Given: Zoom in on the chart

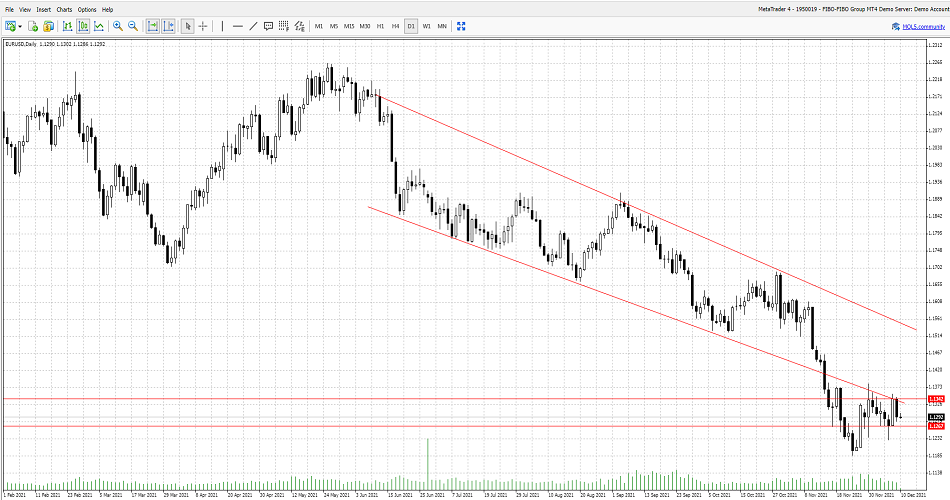Looking at the screenshot, I should coord(118,26).
